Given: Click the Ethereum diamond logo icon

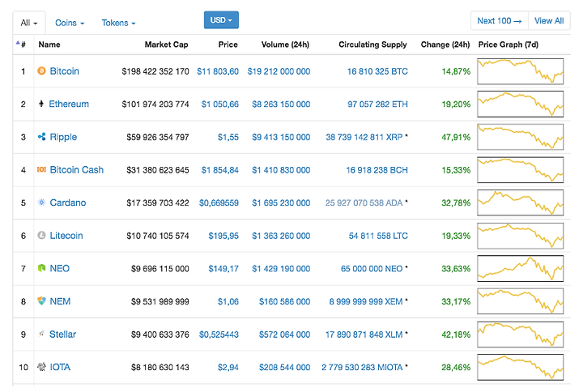Looking at the screenshot, I should tap(41, 104).
